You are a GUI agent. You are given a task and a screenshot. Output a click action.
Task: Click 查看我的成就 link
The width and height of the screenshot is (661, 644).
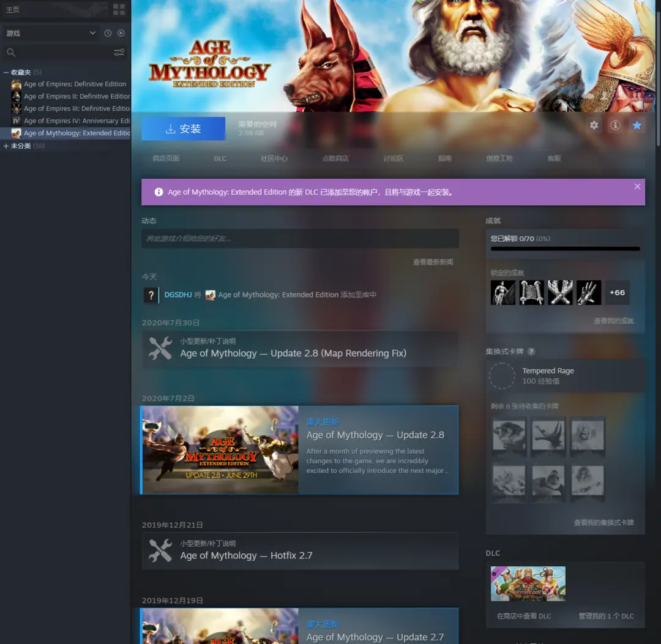pyautogui.click(x=613, y=321)
